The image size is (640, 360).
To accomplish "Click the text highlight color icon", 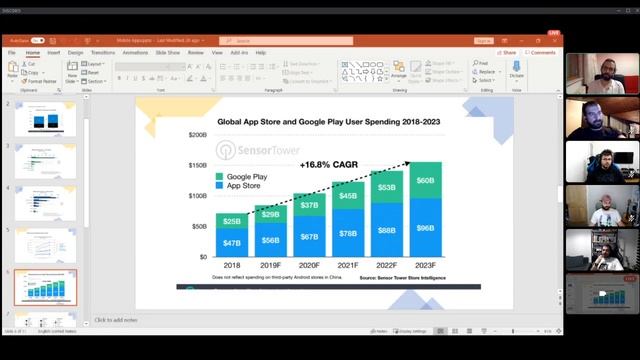I will 190,78.
